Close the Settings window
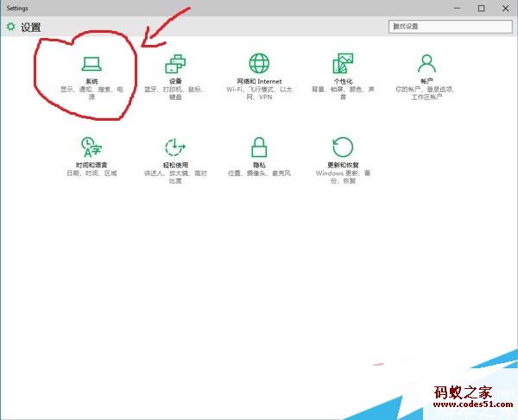 (x=505, y=9)
